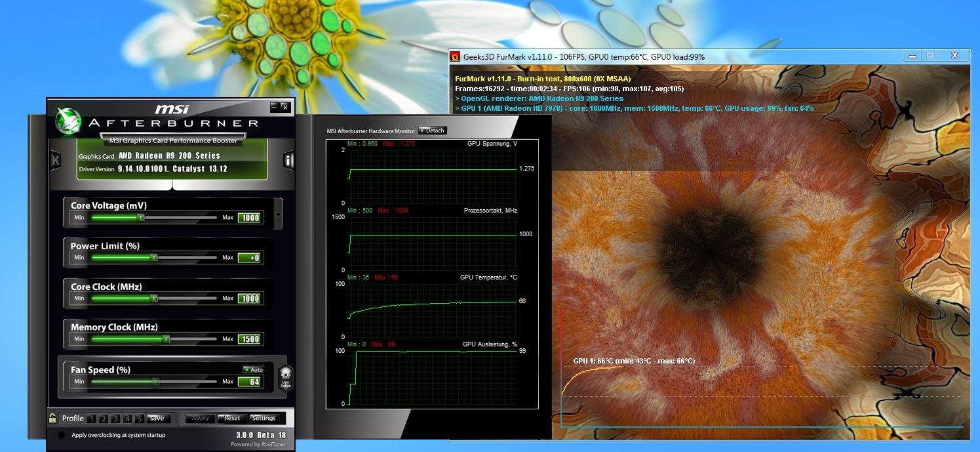Viewport: 980px width, 452px height.
Task: Click the 3.0.0 Beta 18 version text
Action: click(x=261, y=435)
